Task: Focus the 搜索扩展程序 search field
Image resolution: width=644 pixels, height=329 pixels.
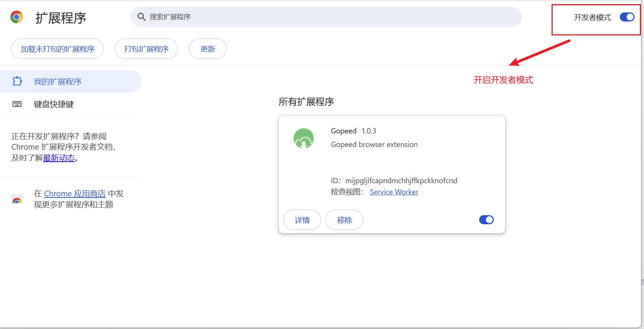Action: click(x=326, y=17)
